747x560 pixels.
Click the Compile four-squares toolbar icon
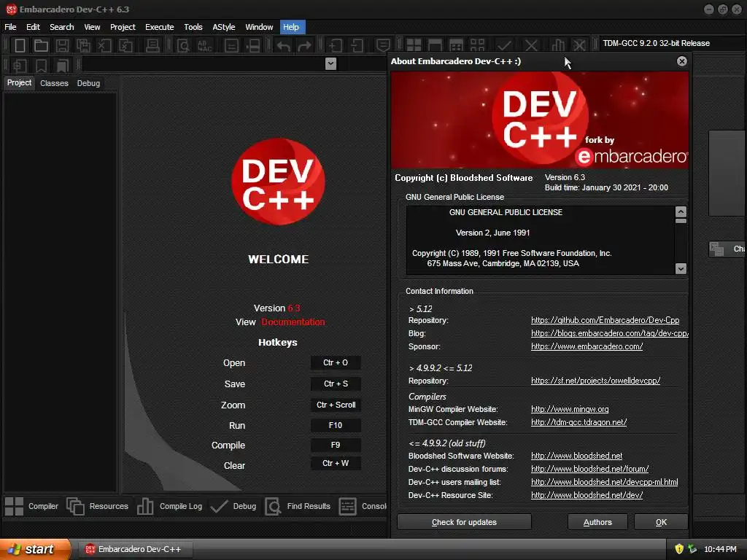pos(414,46)
